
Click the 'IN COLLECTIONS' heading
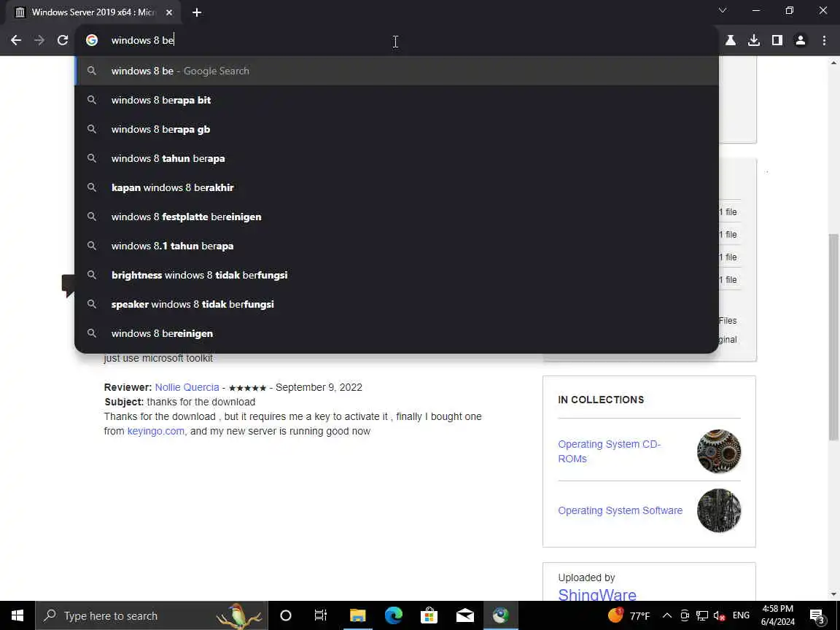point(601,400)
